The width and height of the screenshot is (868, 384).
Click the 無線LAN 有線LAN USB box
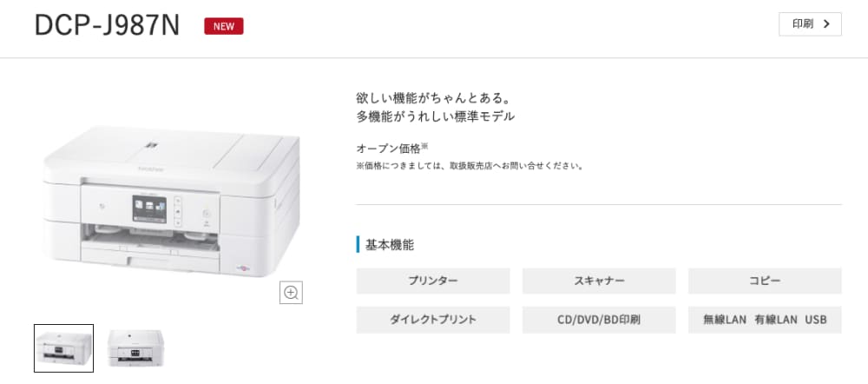(765, 320)
